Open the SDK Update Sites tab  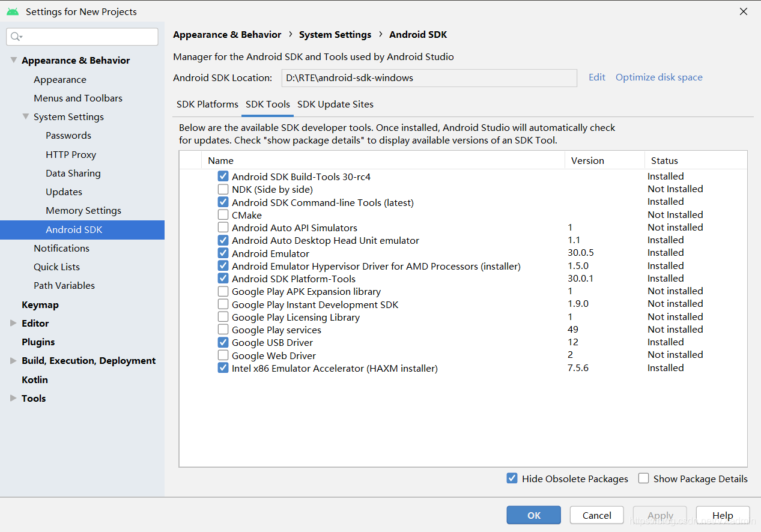(x=335, y=104)
